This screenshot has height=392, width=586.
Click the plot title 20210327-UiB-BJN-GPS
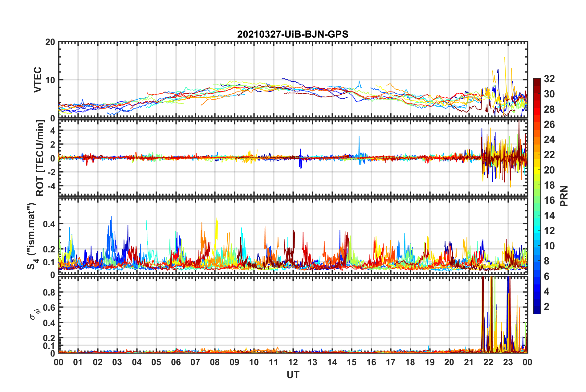pos(293,34)
